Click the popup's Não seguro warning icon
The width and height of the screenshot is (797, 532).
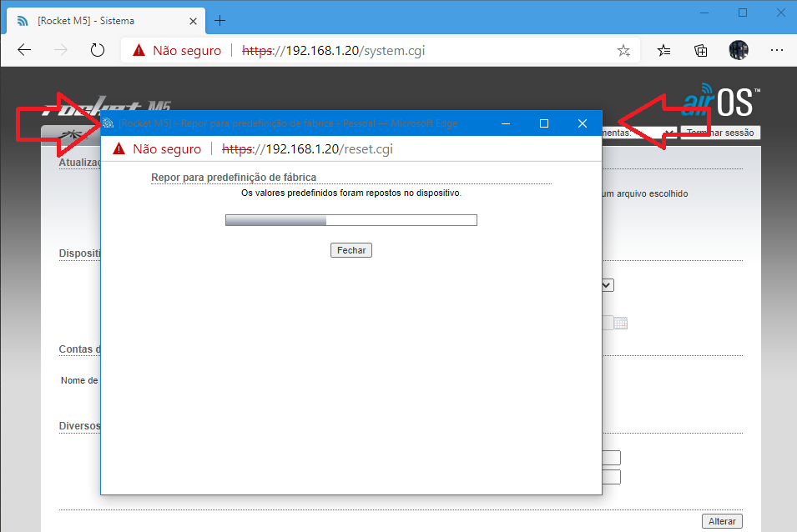click(119, 148)
